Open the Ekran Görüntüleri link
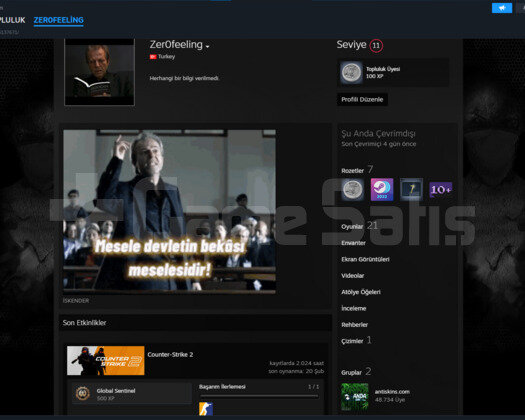This screenshot has width=525, height=420. [x=365, y=259]
